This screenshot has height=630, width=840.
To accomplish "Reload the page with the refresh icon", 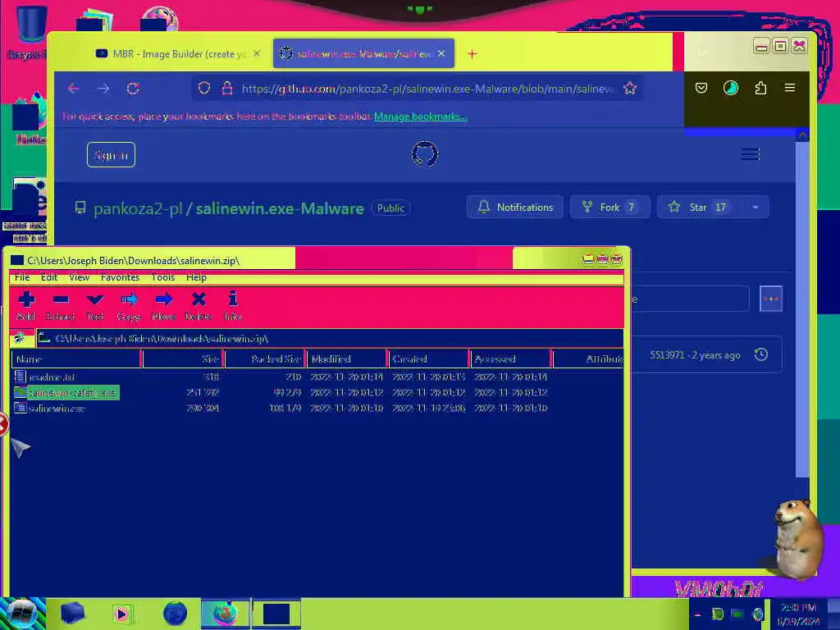I will [133, 89].
